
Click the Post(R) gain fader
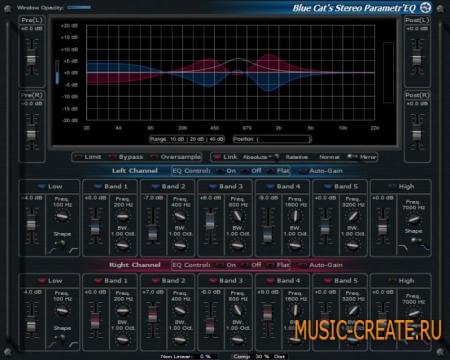(417, 135)
